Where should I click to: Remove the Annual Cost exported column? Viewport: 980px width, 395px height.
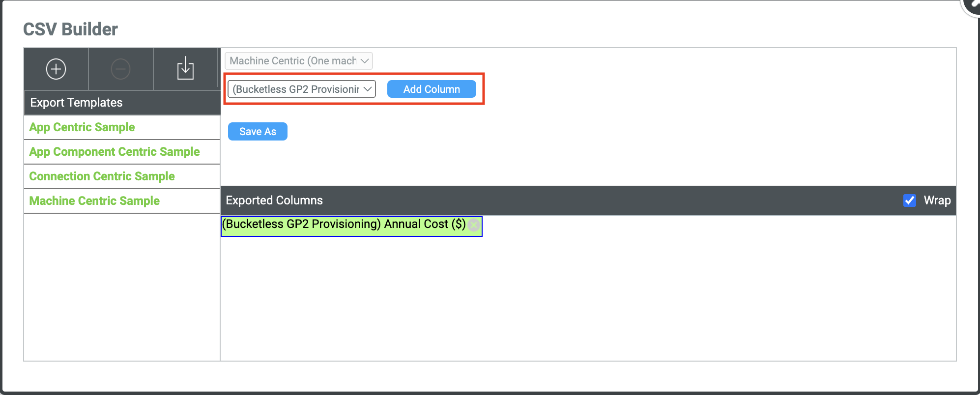click(474, 225)
